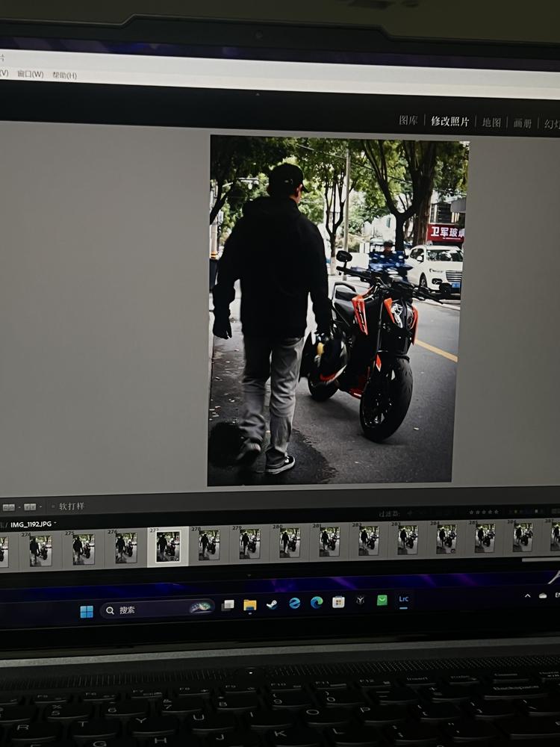
Task: Toggle the loupe view mode button
Action: coord(8,506)
